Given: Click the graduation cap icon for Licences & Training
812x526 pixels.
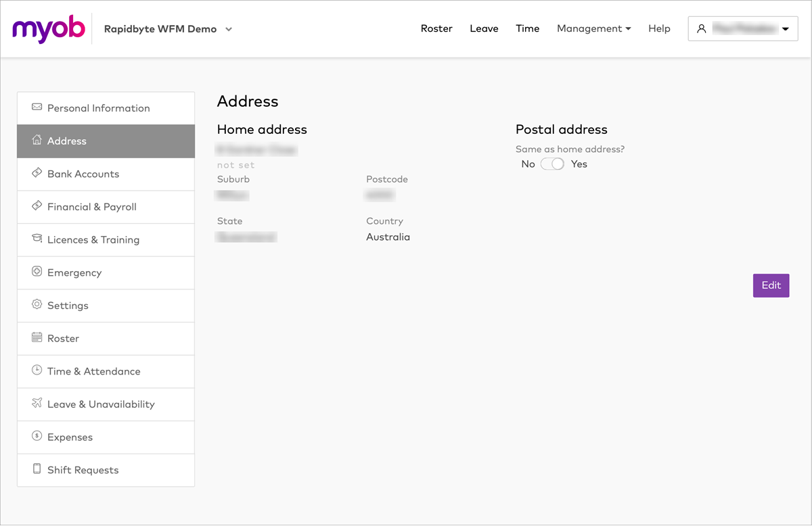Looking at the screenshot, I should (37, 239).
